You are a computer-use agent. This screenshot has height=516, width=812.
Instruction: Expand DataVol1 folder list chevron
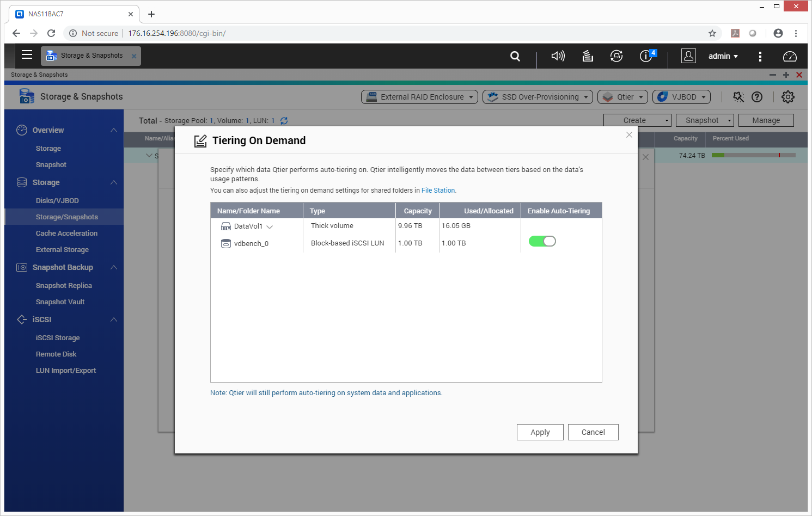tap(270, 227)
